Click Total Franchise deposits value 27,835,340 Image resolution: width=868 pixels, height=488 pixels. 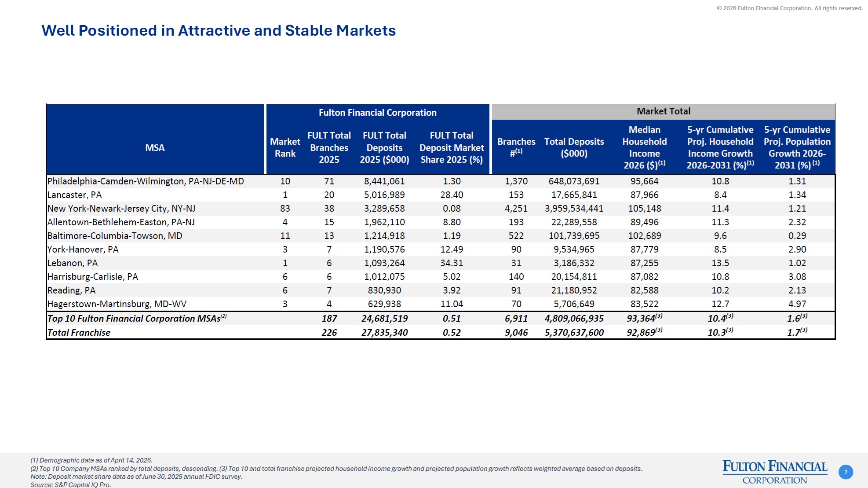(384, 333)
